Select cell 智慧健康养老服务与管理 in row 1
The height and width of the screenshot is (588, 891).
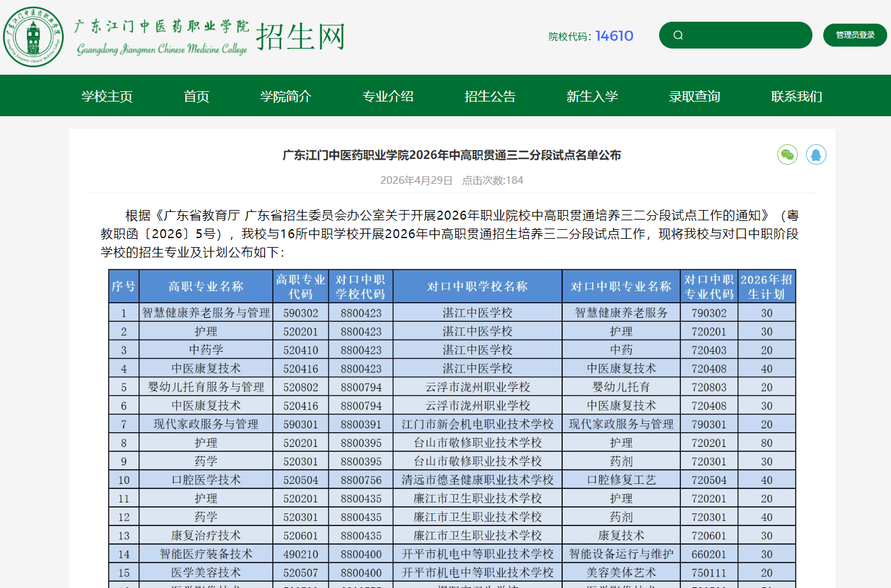pos(206,313)
